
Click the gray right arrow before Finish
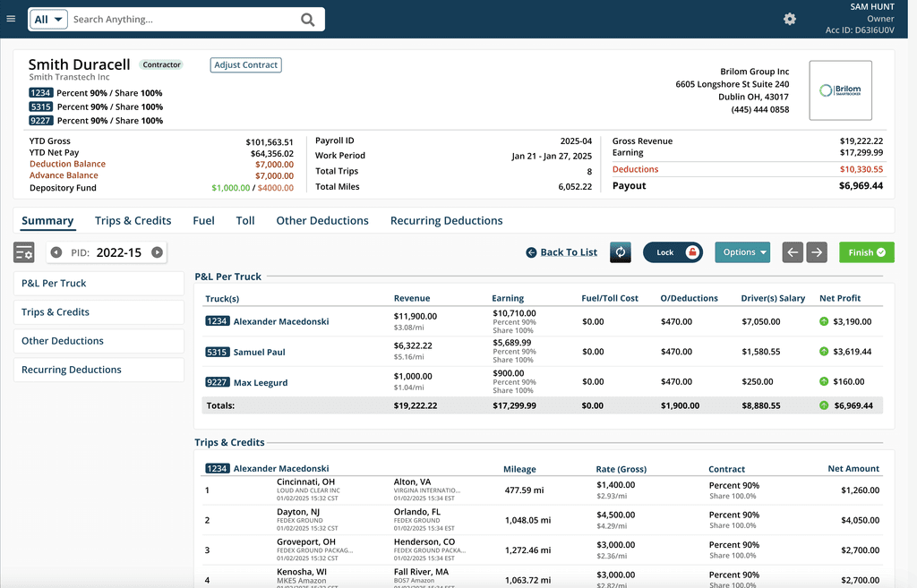[818, 252]
